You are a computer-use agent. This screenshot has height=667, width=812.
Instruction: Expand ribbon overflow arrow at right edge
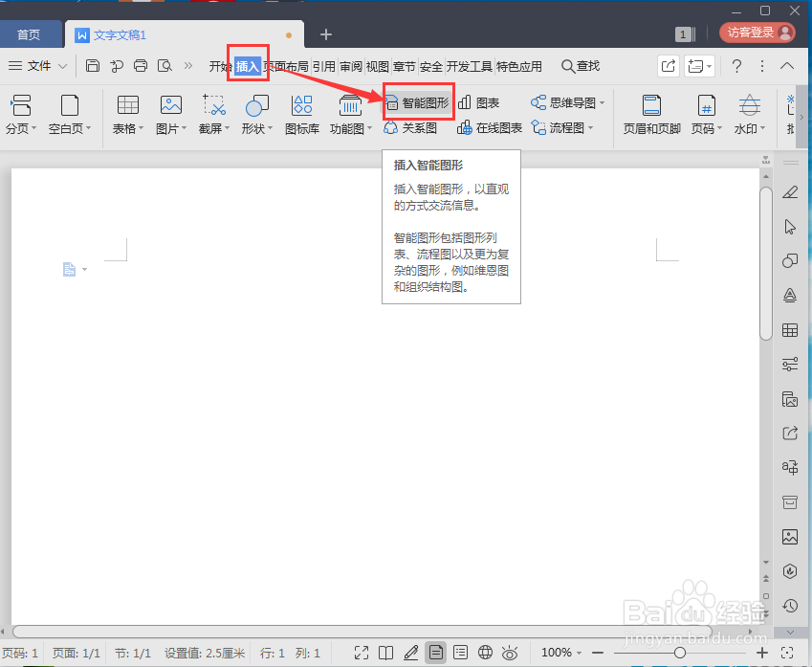tap(801, 117)
